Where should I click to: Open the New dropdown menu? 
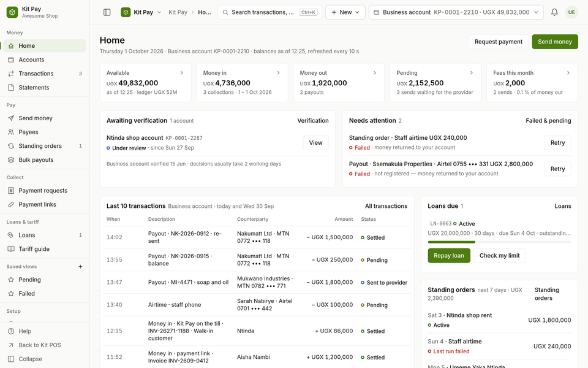point(345,12)
